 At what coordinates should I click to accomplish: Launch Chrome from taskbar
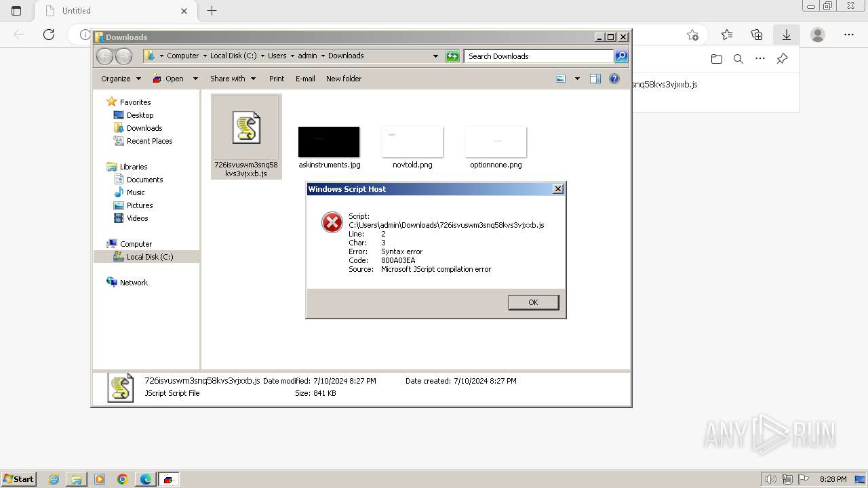tap(123, 479)
